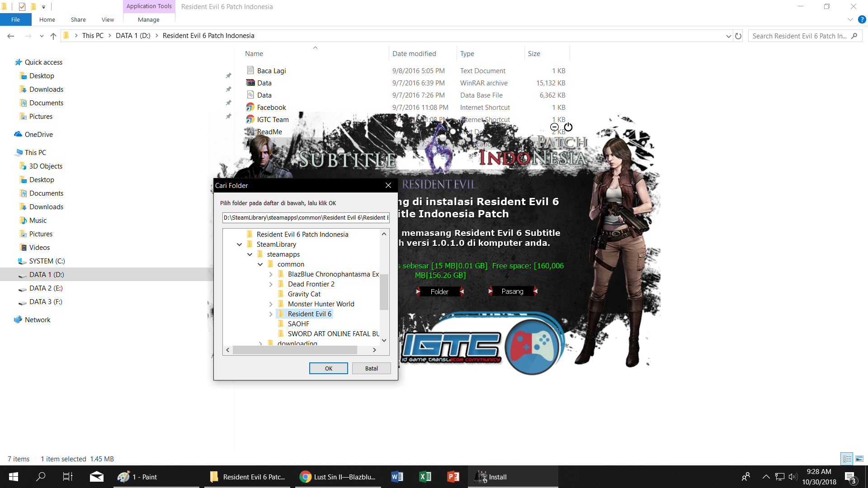
Task: Collapse the SteamLibrary tree node
Action: (x=239, y=244)
